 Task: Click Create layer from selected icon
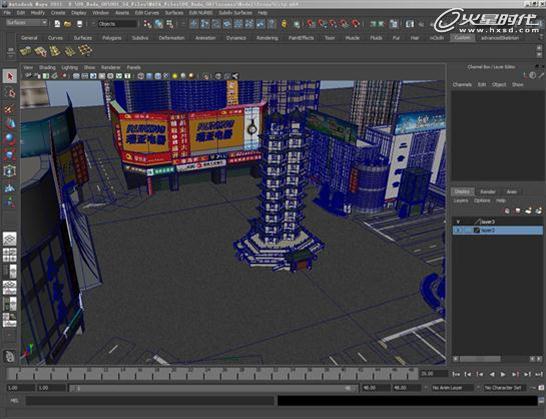[538, 211]
